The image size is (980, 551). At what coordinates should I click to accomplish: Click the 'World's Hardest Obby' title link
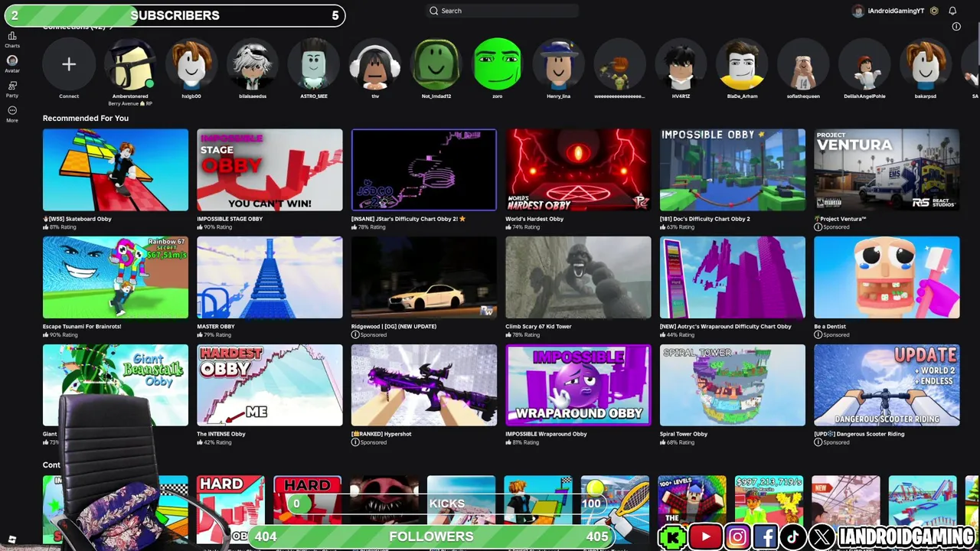click(x=534, y=219)
